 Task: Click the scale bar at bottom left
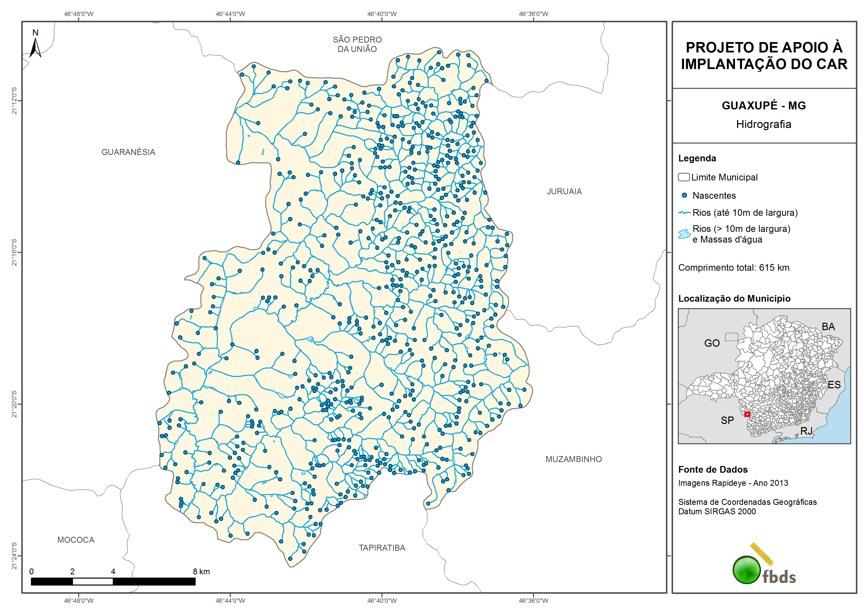[113, 582]
